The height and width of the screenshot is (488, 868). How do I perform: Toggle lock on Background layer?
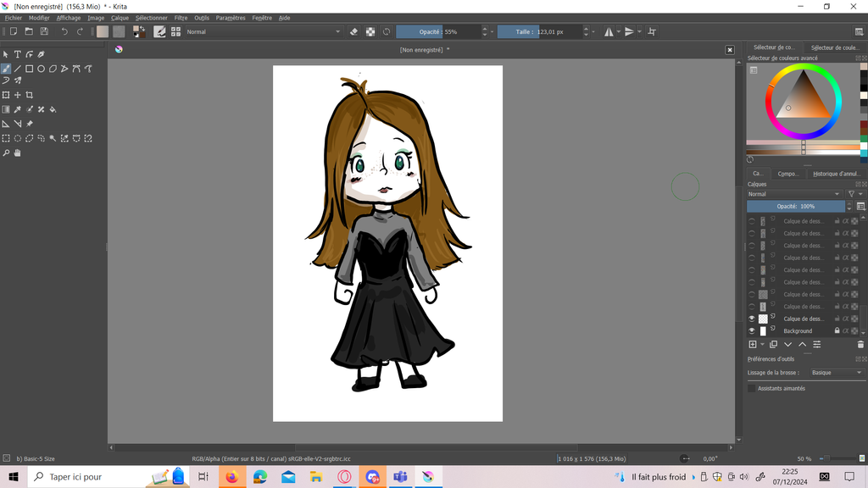pos(837,331)
